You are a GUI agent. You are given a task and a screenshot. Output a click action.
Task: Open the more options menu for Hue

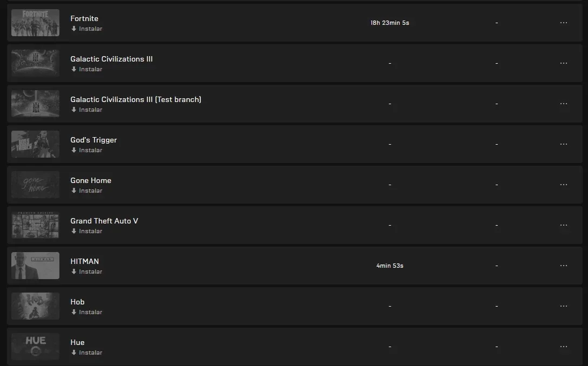pyautogui.click(x=563, y=347)
